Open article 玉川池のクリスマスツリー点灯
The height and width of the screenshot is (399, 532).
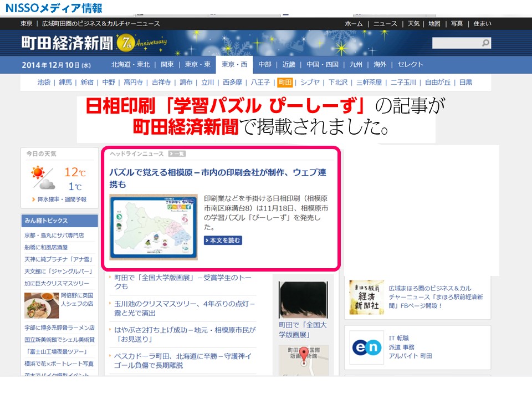[x=185, y=308]
